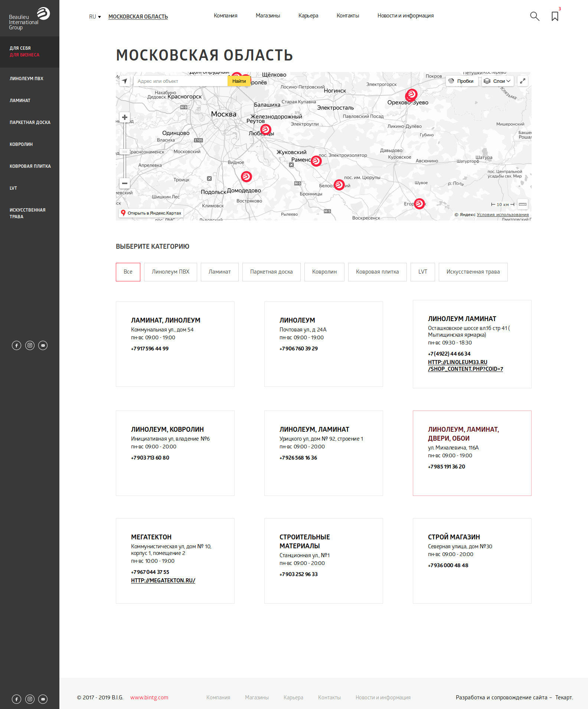Open Линолеум, Ковролин store card

pyautogui.click(x=175, y=453)
